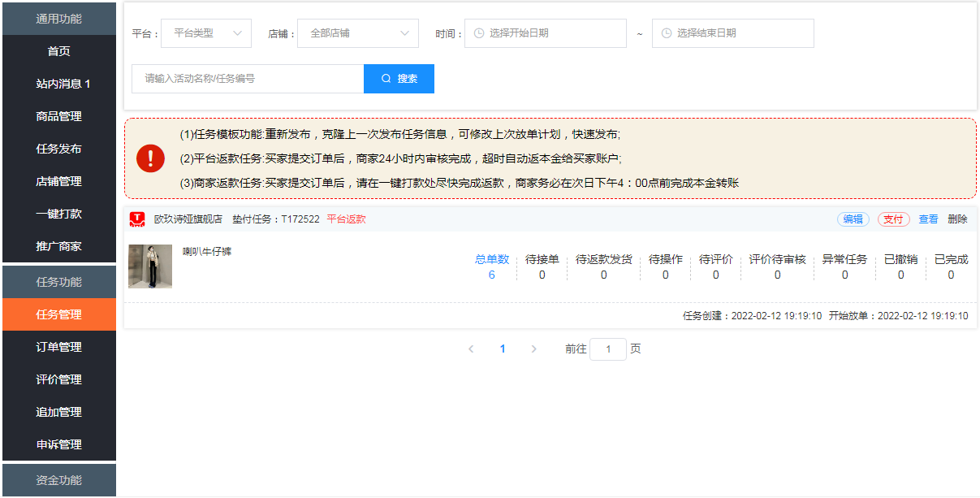Click the red Tmall store icon
The width and height of the screenshot is (980, 498).
(x=136, y=219)
